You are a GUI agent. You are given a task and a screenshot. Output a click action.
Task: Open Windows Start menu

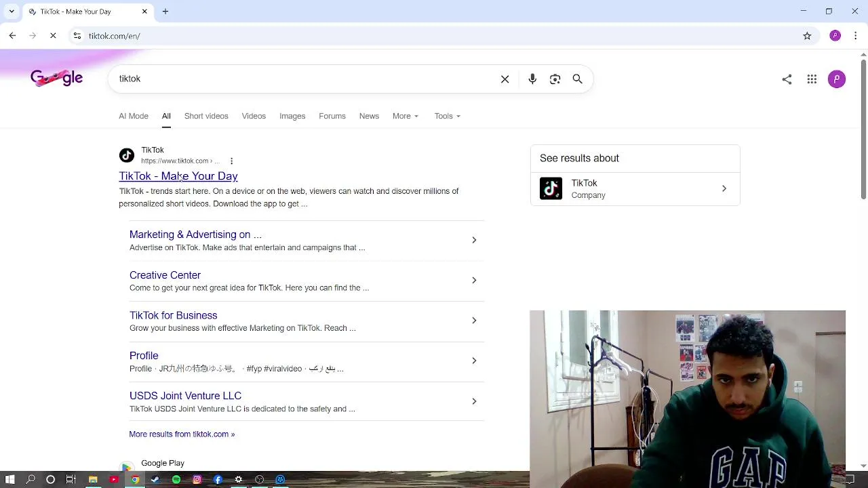point(10,479)
